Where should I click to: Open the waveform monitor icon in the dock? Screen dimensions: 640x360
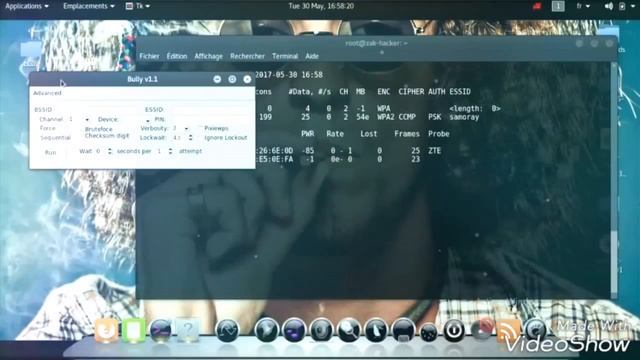[x=227, y=330]
